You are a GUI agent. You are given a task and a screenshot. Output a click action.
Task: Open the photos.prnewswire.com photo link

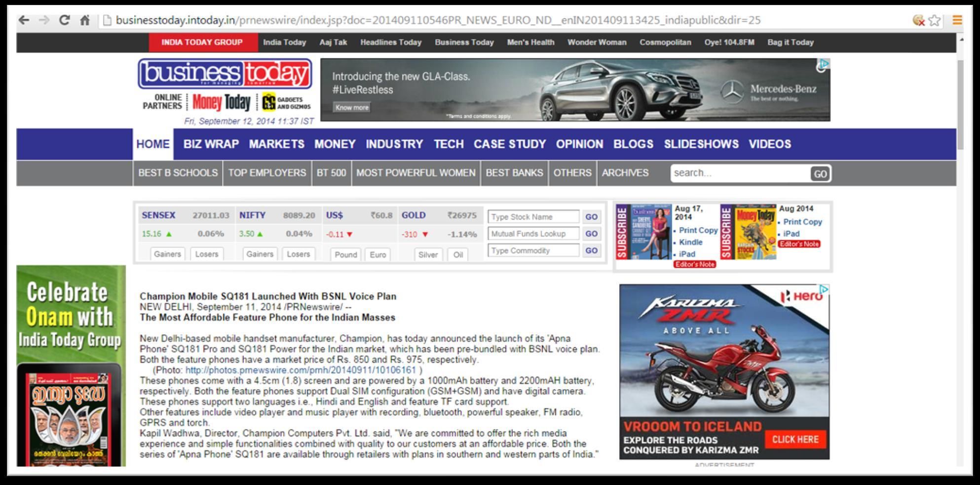[x=301, y=370]
